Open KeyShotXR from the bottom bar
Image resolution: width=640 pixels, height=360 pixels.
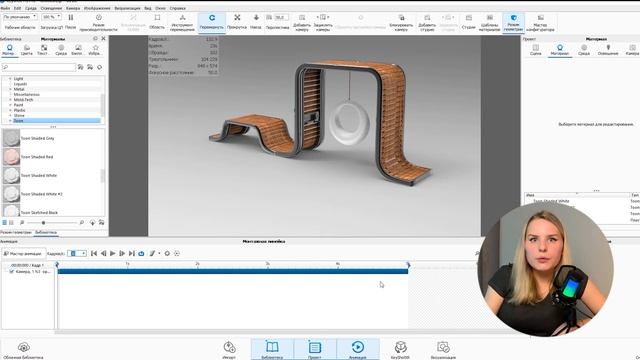400,350
